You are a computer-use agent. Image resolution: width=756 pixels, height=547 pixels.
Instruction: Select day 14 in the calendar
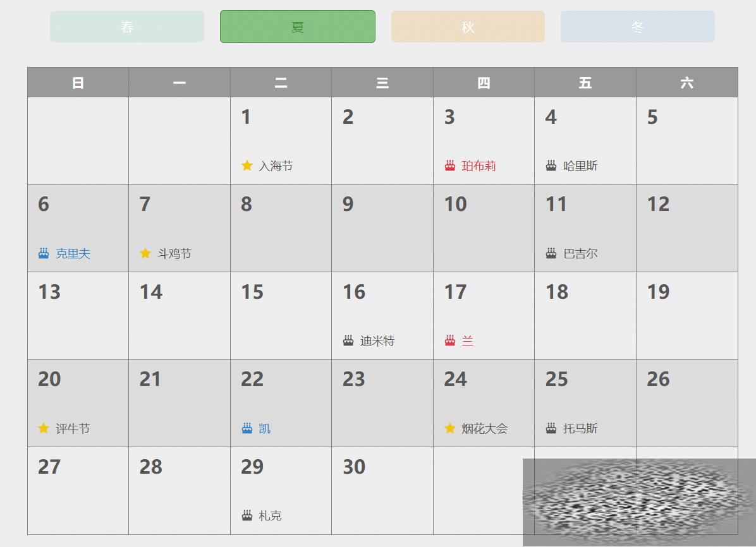click(180, 316)
